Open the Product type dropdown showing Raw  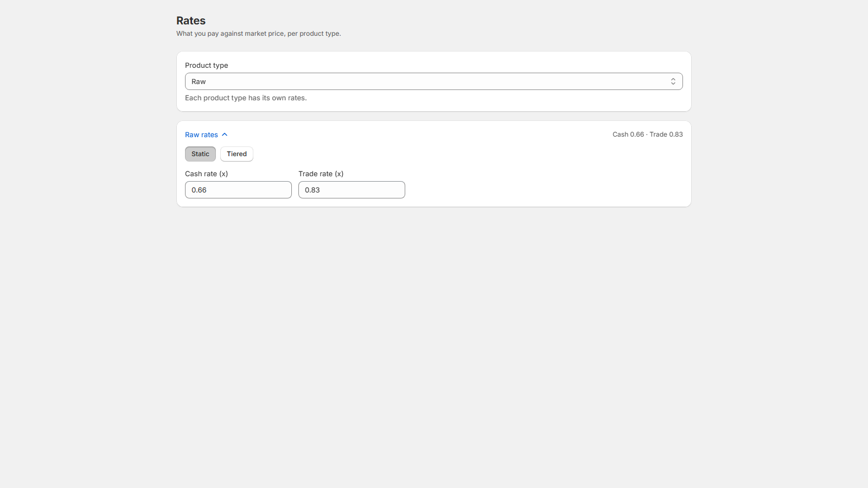click(x=433, y=81)
